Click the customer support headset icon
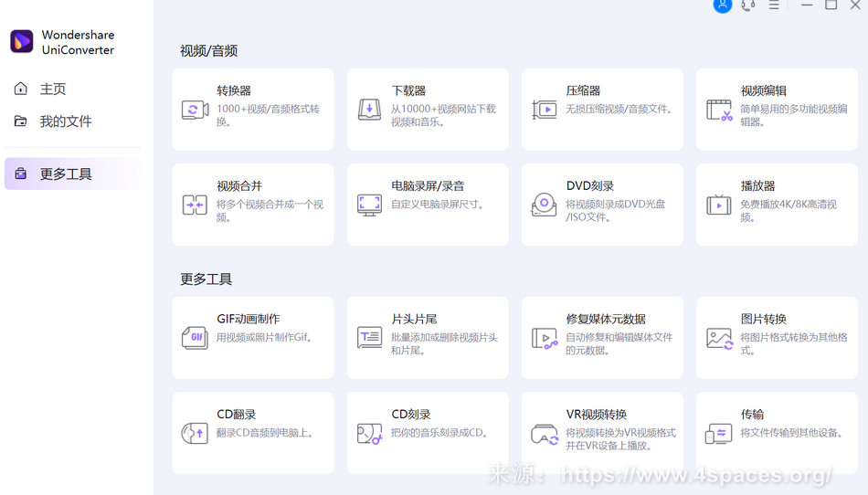The image size is (868, 495). (x=748, y=5)
